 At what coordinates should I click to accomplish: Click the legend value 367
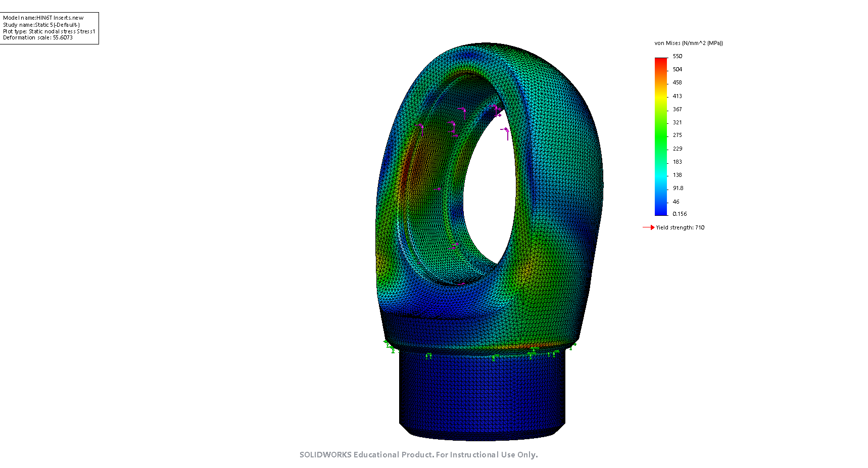pyautogui.click(x=678, y=109)
